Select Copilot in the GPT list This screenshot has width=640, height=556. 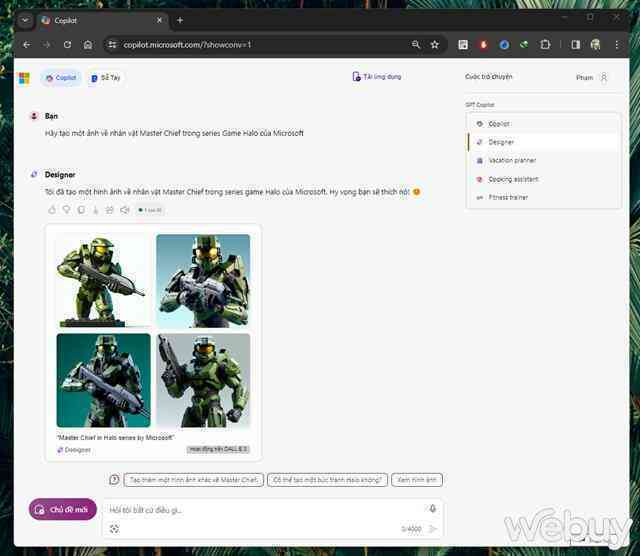tap(543, 124)
